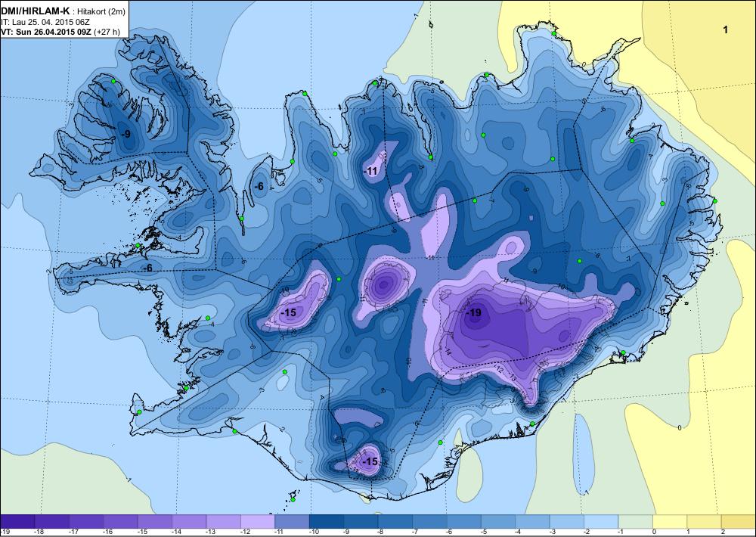This screenshot has height=537, width=756.
Task: Click the bold -15 label west of the -19 label
Action: [288, 312]
